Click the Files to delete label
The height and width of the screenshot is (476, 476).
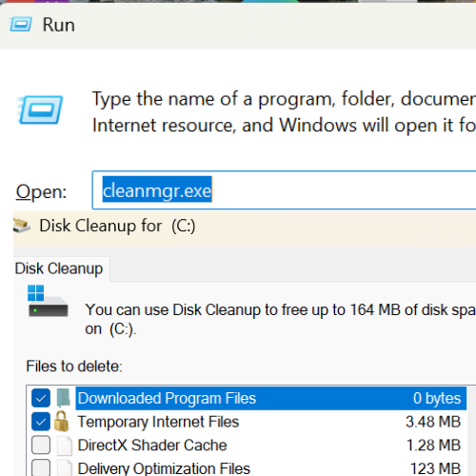[74, 367]
